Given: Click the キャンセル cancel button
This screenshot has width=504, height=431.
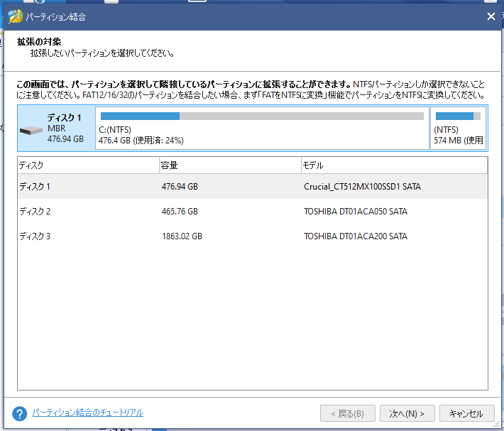Looking at the screenshot, I should pos(466,413).
